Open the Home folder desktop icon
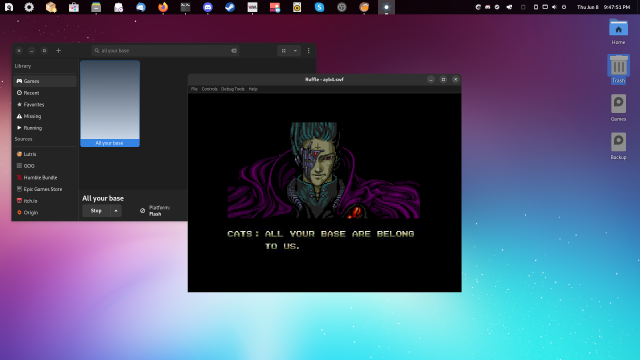The image size is (640, 360). [x=618, y=32]
